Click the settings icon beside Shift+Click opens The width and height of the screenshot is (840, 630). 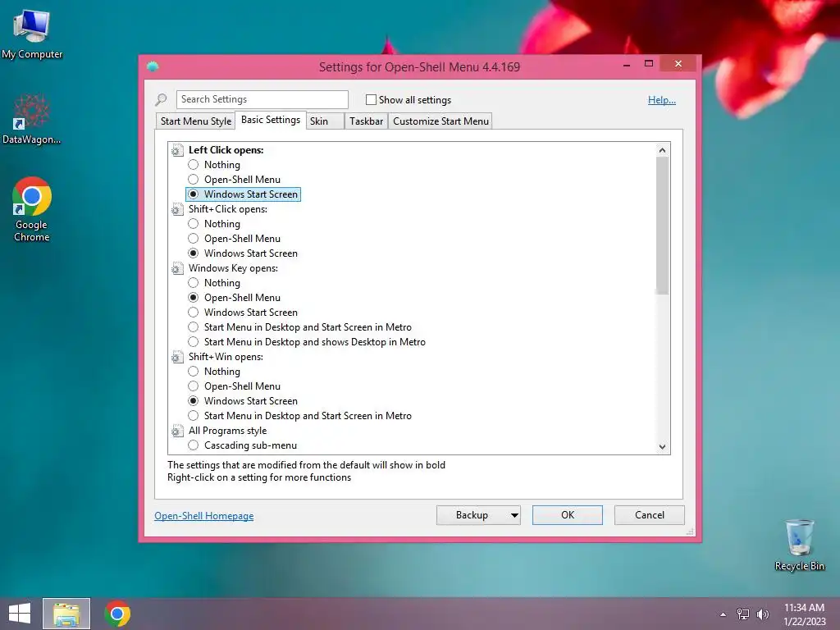click(177, 209)
